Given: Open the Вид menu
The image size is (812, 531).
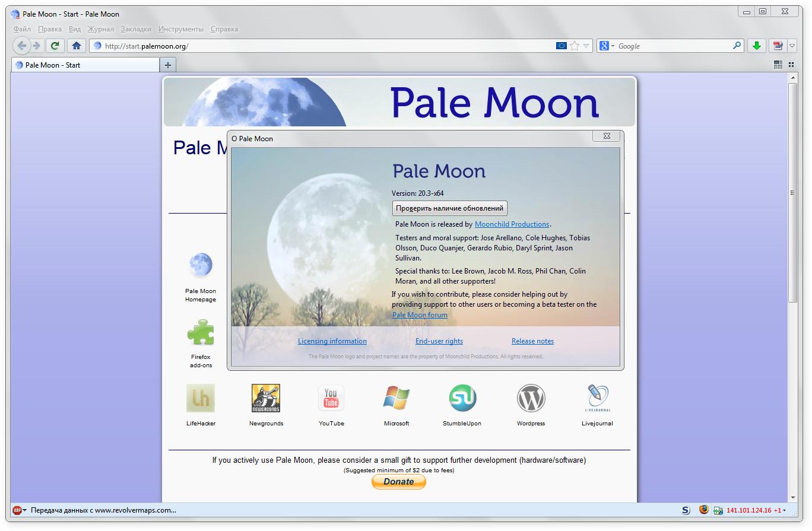Looking at the screenshot, I should click(x=75, y=28).
